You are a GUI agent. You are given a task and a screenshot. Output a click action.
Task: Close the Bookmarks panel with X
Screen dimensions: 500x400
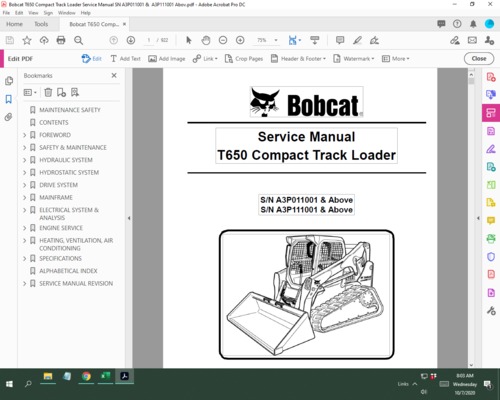point(114,76)
